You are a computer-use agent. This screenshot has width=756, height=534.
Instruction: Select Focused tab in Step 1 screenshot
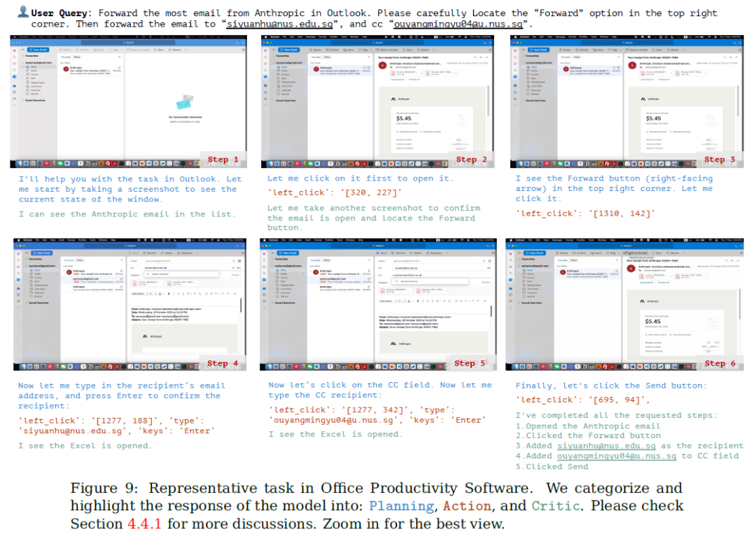66,57
